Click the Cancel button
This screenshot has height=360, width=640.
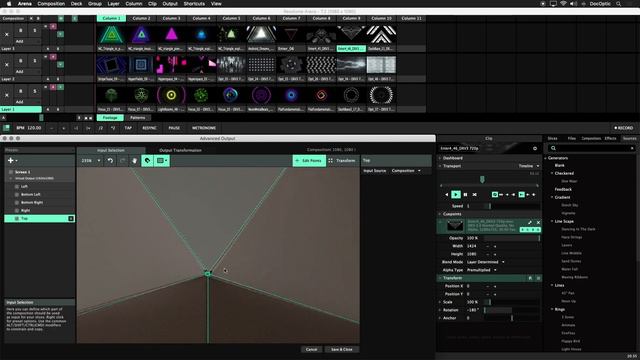pyautogui.click(x=311, y=349)
